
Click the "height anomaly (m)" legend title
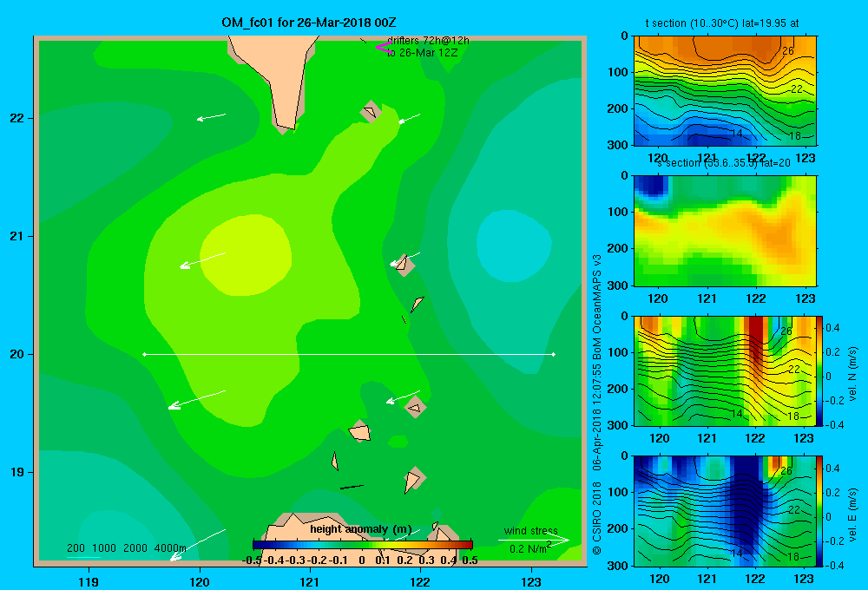[361, 529]
